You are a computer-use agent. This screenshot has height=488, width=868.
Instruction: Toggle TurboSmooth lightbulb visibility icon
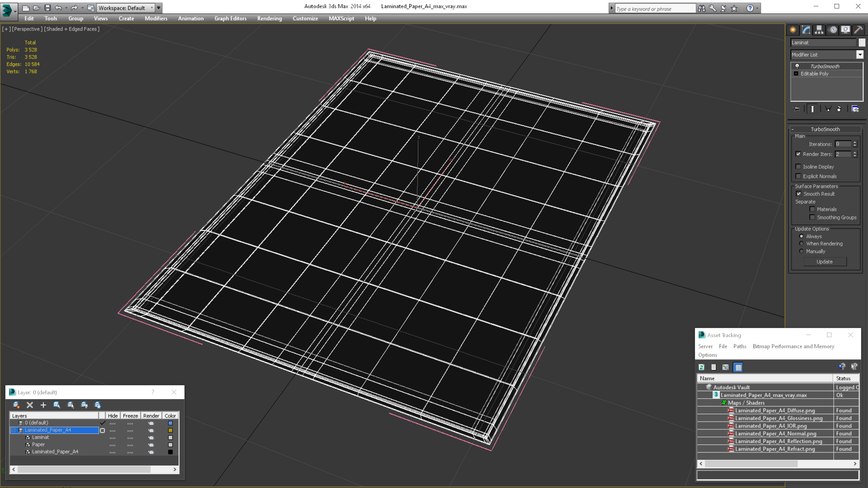[797, 66]
